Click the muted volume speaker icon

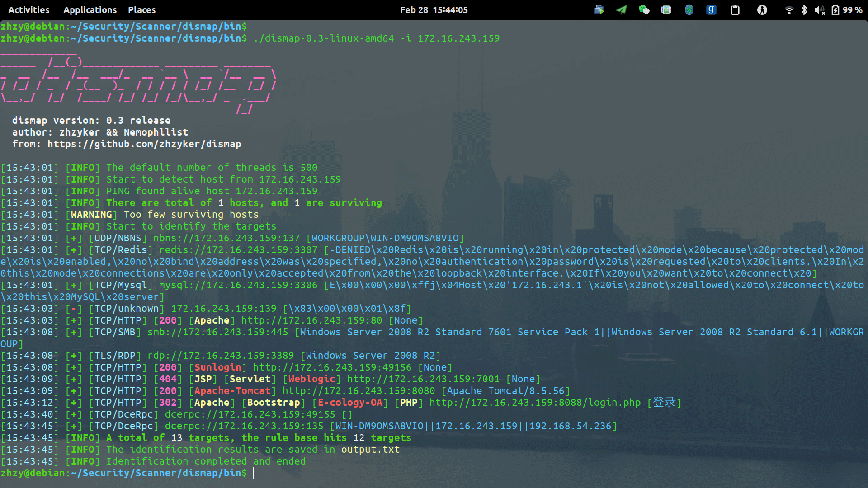820,10
